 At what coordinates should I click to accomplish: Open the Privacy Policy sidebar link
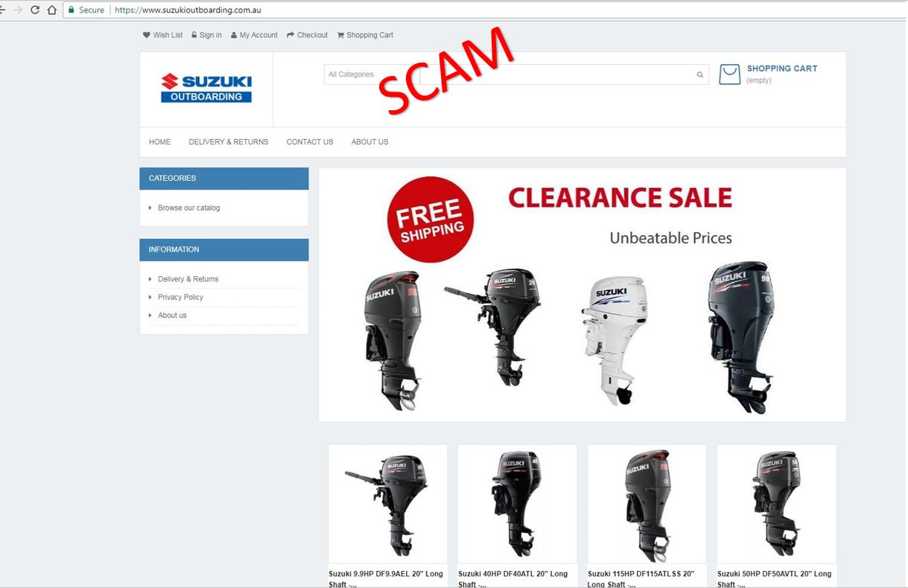180,297
